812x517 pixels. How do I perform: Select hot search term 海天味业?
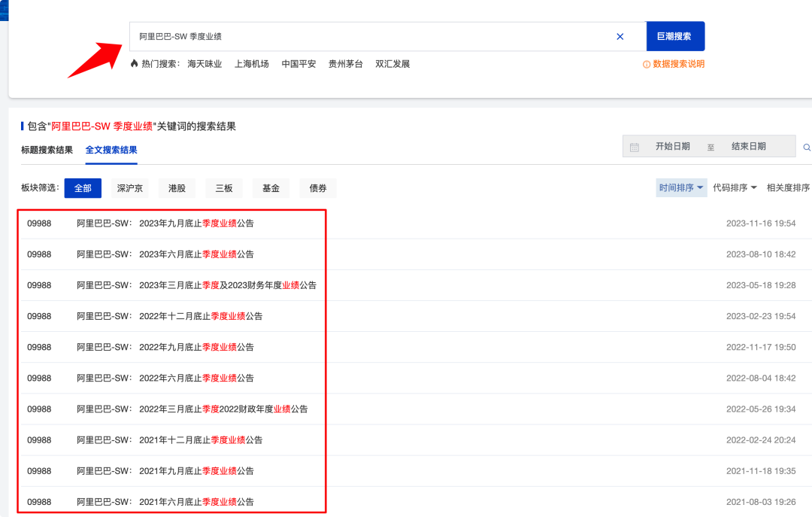click(x=205, y=64)
